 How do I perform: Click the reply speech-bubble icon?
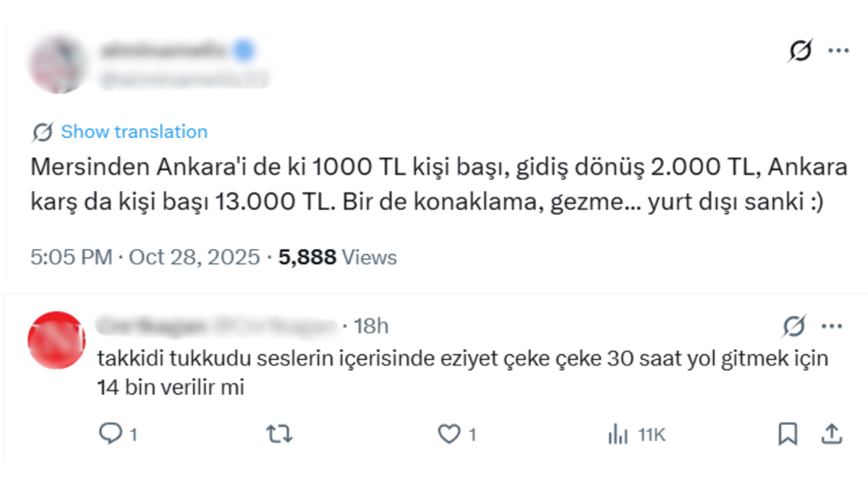(110, 434)
